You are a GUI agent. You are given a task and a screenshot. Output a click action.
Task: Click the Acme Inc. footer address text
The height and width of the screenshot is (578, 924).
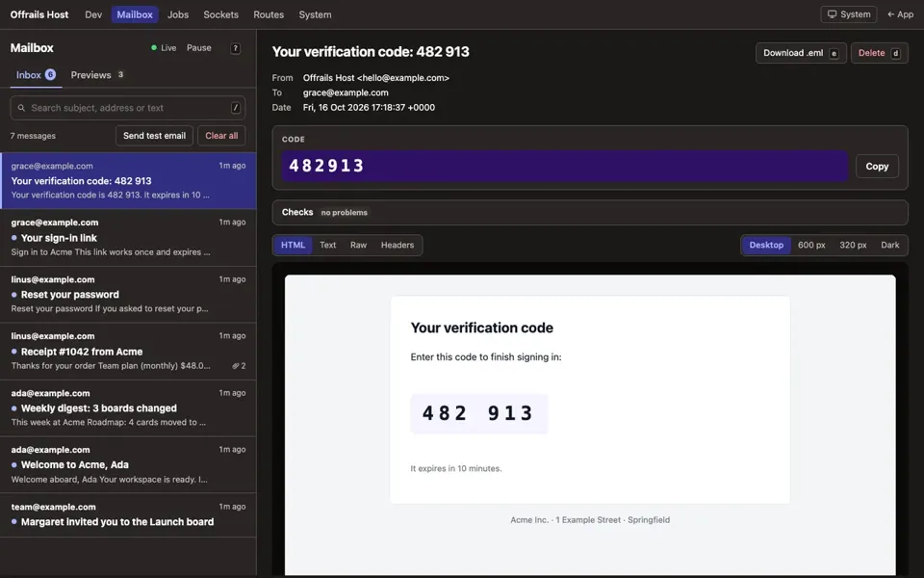point(590,519)
